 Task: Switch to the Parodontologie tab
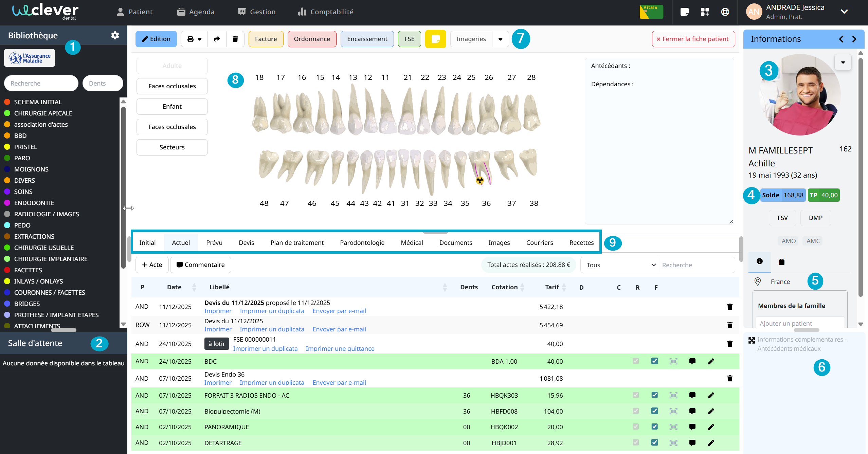pos(362,242)
